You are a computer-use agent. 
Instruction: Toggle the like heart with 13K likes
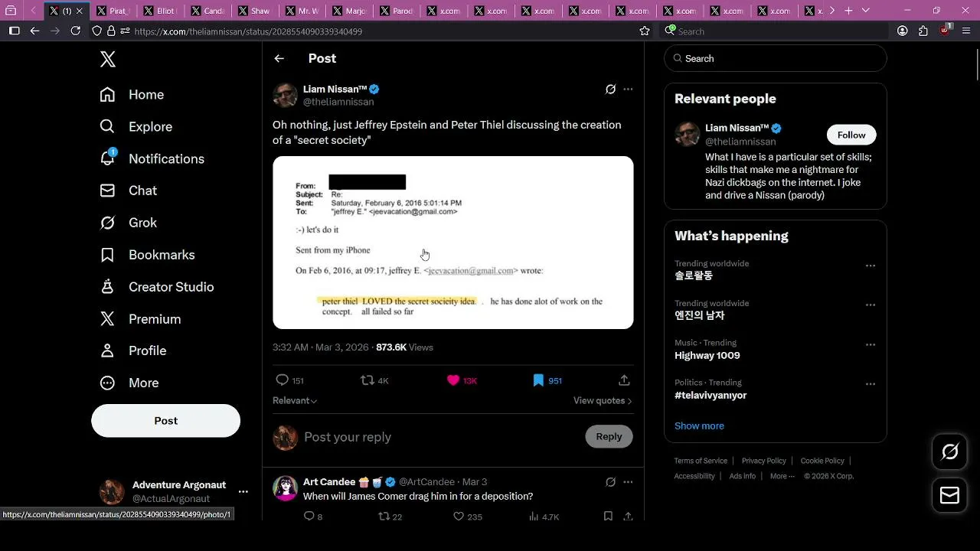click(453, 380)
